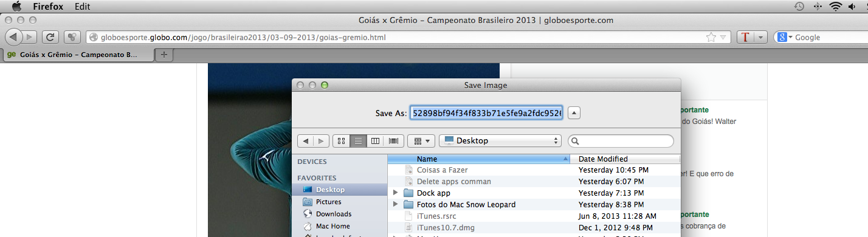
Task: Open dropdown next to the T button
Action: coord(760,37)
